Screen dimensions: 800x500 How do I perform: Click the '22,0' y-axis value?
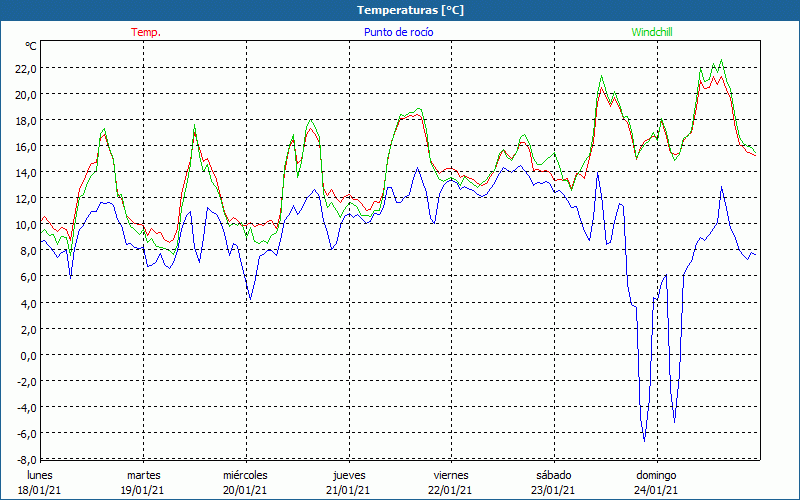26,69
